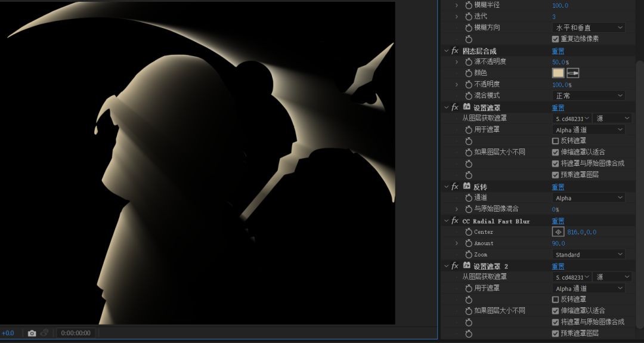Viewport: 644px width, 343px height.
Task: Expand the 迭代 property twirl arrow
Action: [x=457, y=17]
